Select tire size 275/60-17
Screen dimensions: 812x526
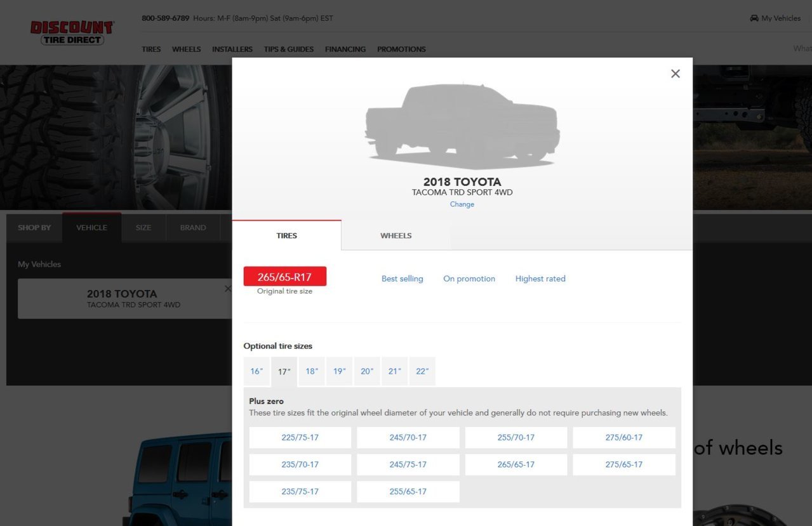624,438
